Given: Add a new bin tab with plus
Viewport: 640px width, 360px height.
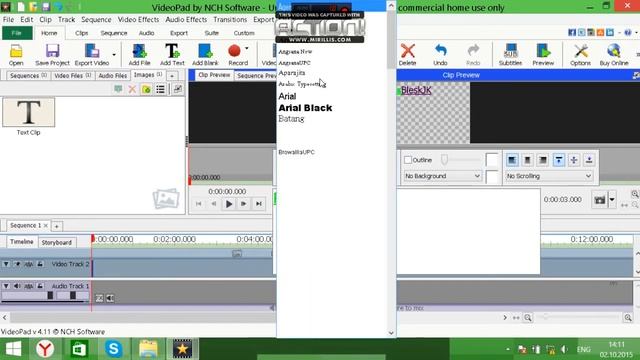Looking at the screenshot, I should pos(172,76).
